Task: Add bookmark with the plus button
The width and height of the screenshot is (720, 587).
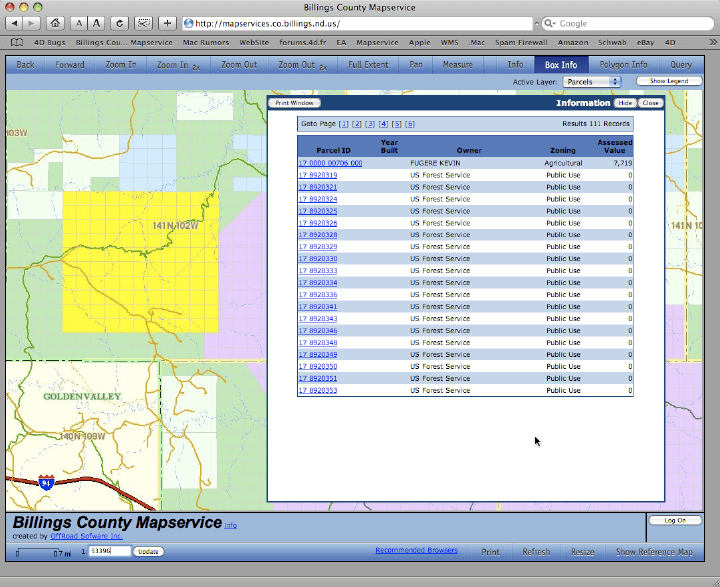Action: tap(167, 23)
